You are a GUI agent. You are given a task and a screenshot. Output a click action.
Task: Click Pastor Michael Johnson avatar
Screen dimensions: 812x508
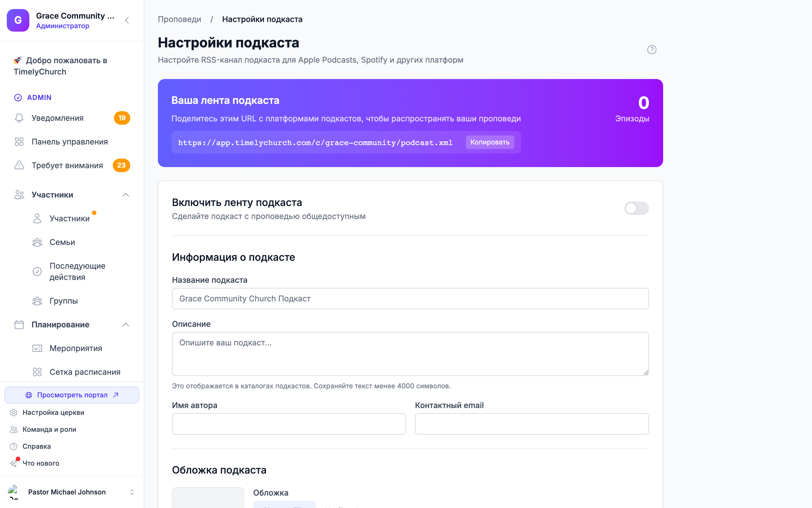(x=14, y=492)
